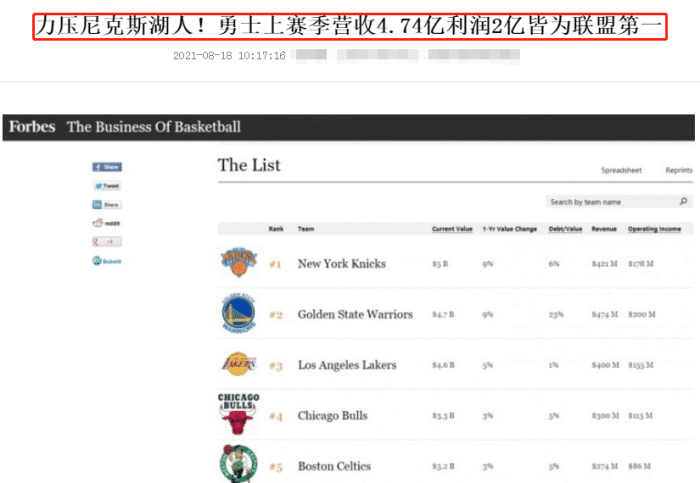700x483 pixels.
Task: Sort table by Debt/Value column
Action: pos(565,229)
